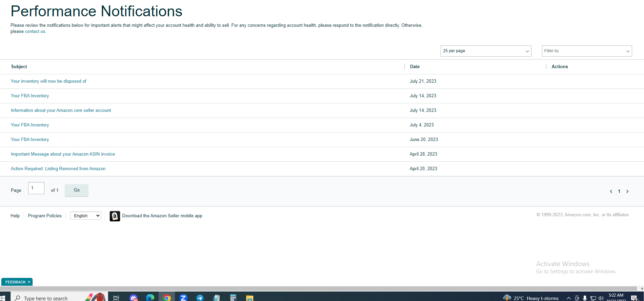Open Windows Start menu
Viewport: 644px width, 301px height.
pos(3,298)
